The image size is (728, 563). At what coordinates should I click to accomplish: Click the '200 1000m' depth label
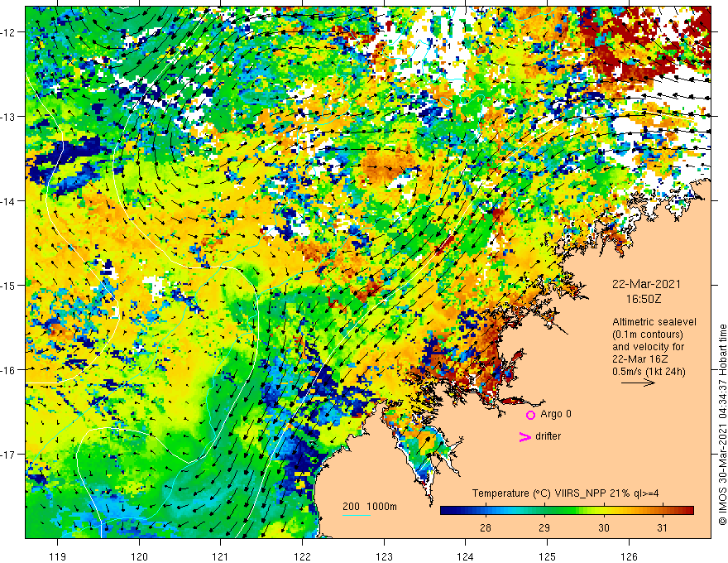[x=370, y=507]
